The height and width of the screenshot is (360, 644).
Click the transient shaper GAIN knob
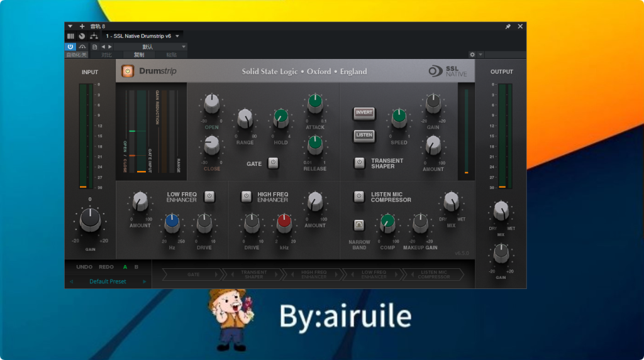[433, 104]
